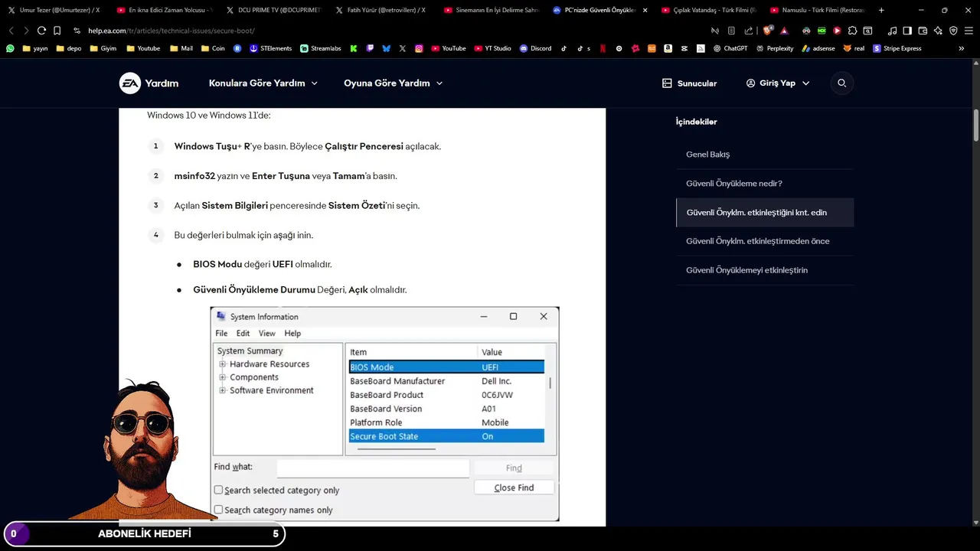Image resolution: width=980 pixels, height=551 pixels.
Task: Open the Brave Wallet icon
Action: pyautogui.click(x=923, y=31)
